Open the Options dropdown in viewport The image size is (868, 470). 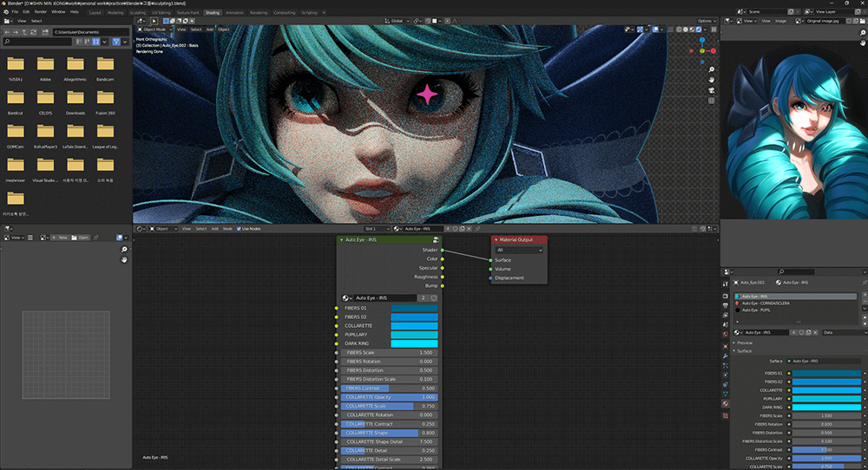(x=707, y=21)
